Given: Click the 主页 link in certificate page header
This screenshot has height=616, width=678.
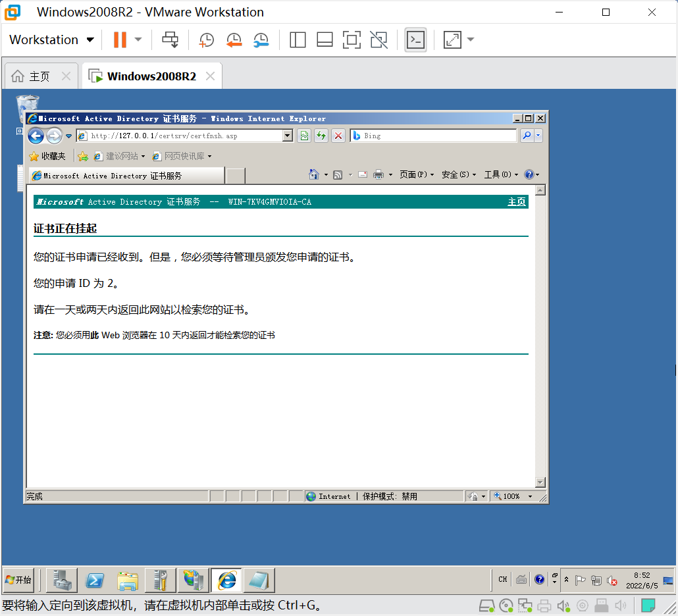Looking at the screenshot, I should (x=516, y=202).
